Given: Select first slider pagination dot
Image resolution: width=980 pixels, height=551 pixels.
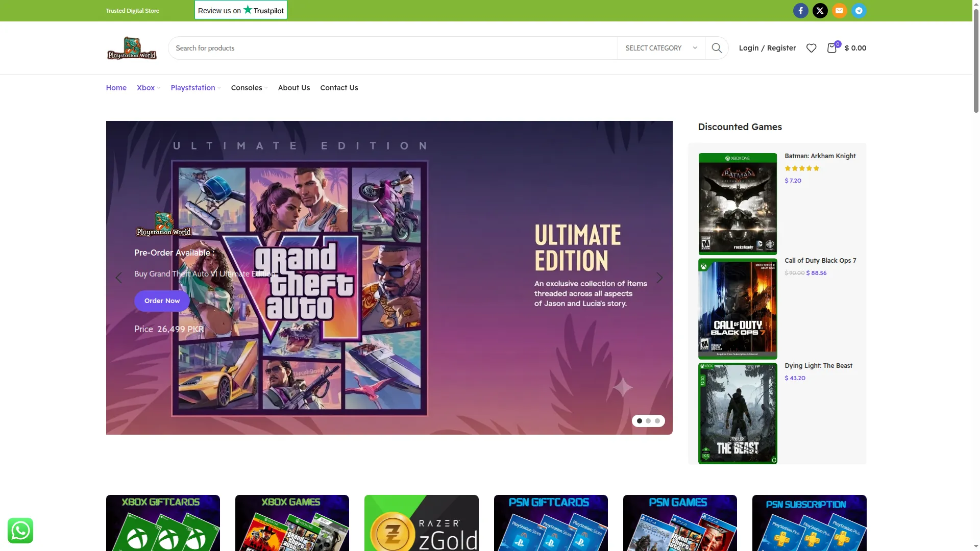Looking at the screenshot, I should (x=640, y=421).
